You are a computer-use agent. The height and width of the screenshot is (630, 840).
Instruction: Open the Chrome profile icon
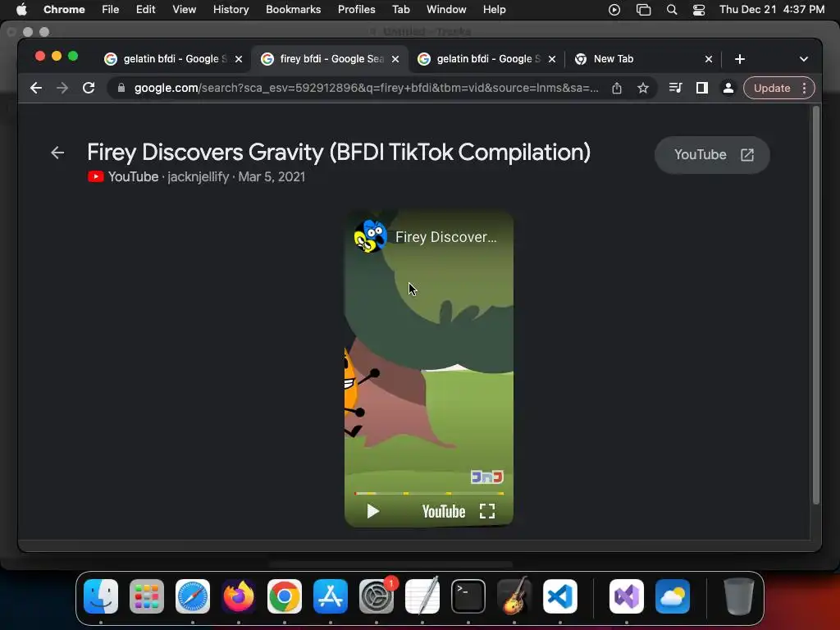(728, 88)
